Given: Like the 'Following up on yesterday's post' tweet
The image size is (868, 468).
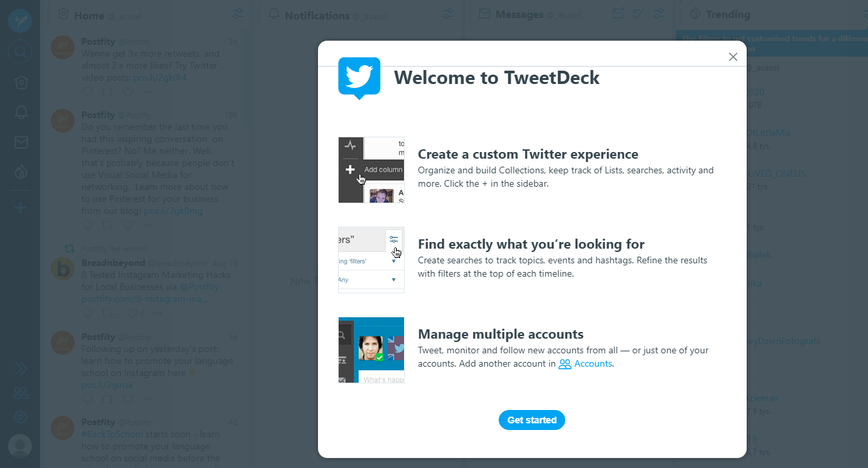Looking at the screenshot, I should click(x=127, y=399).
